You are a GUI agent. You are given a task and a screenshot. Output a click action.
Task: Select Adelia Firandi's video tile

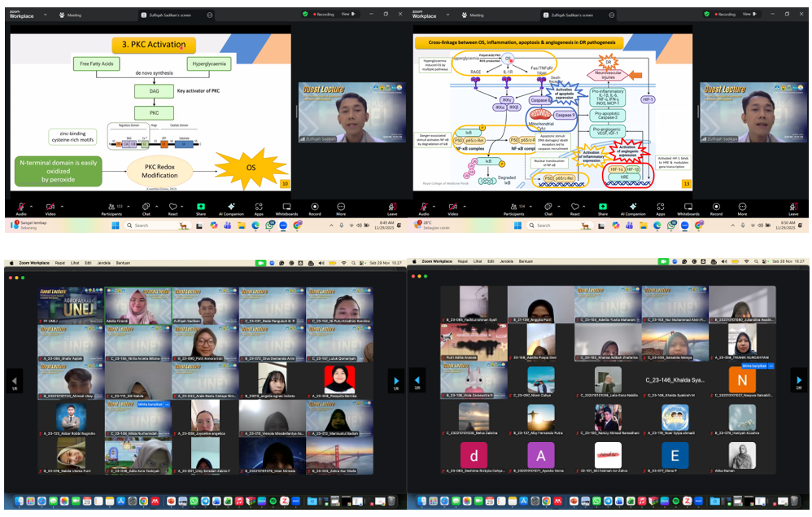tap(138, 306)
